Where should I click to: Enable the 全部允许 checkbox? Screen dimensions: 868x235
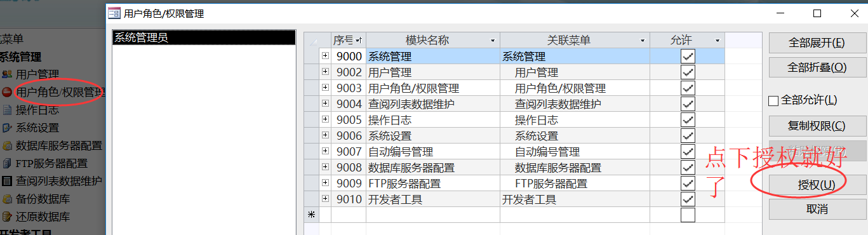(773, 100)
